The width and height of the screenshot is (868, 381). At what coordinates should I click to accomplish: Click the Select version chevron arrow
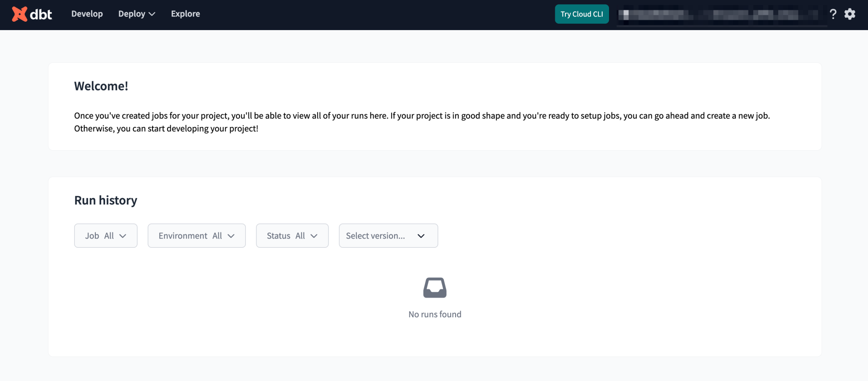pyautogui.click(x=421, y=236)
